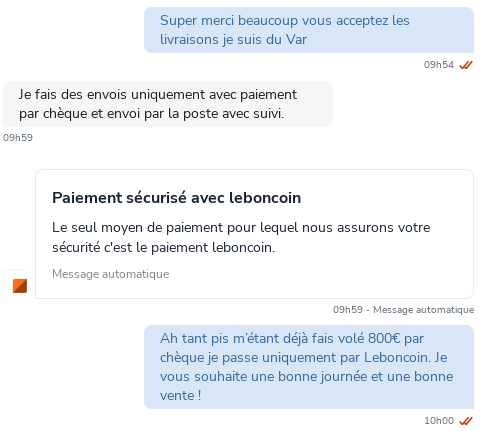480x431 pixels.
Task: Click the double-check read receipt at 09h54
Action: point(466,65)
